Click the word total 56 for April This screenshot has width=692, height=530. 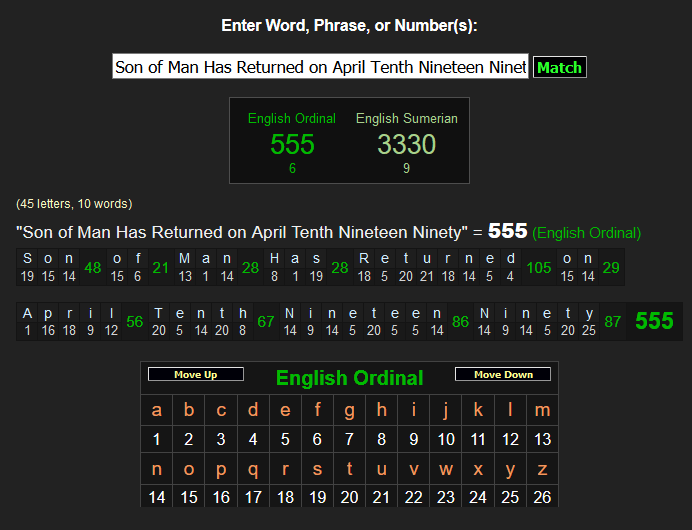point(135,321)
